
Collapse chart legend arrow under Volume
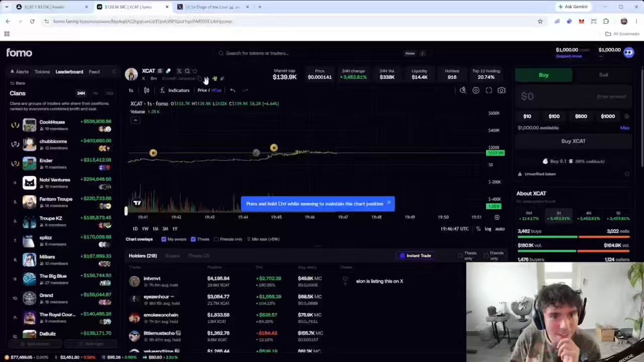[135, 121]
